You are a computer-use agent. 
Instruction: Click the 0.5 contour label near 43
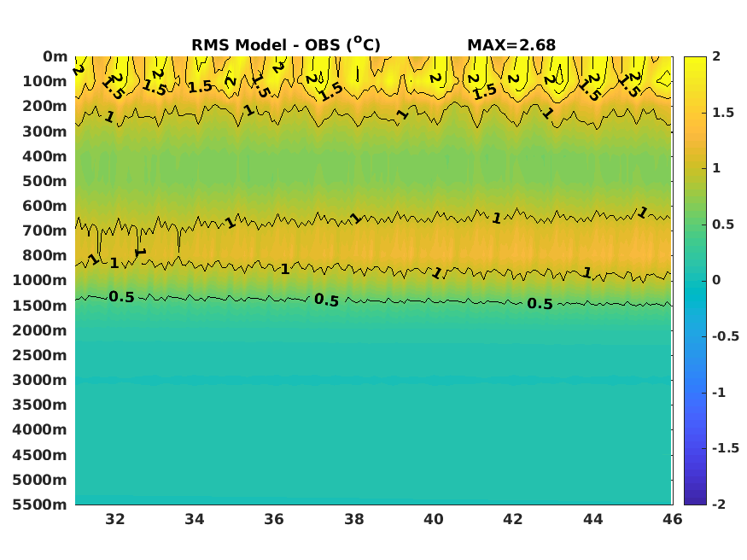coord(540,303)
